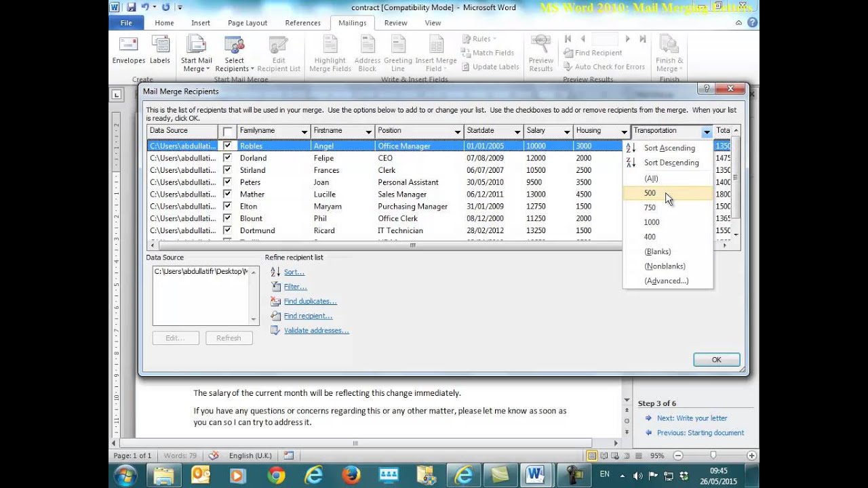Image resolution: width=868 pixels, height=488 pixels.
Task: Uncheck the Elton recipient checkbox
Action: [228, 206]
